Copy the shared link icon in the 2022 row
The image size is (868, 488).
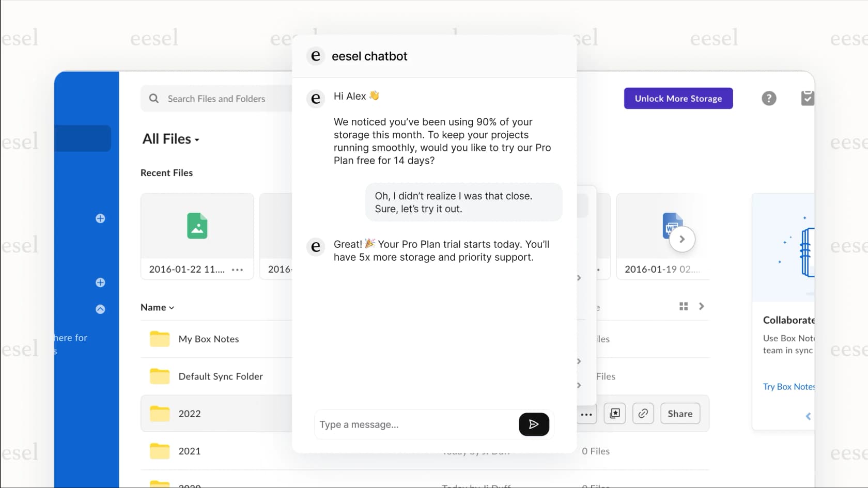click(643, 414)
